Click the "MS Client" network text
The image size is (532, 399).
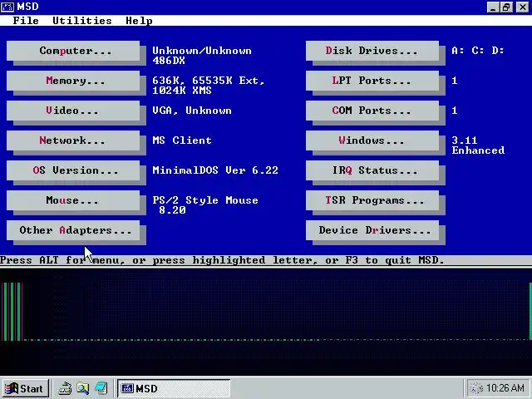coord(182,140)
